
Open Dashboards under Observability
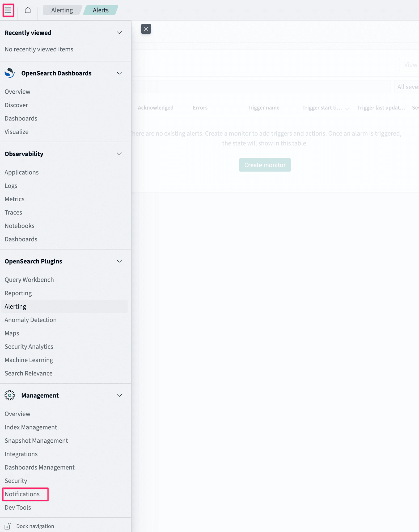(21, 239)
